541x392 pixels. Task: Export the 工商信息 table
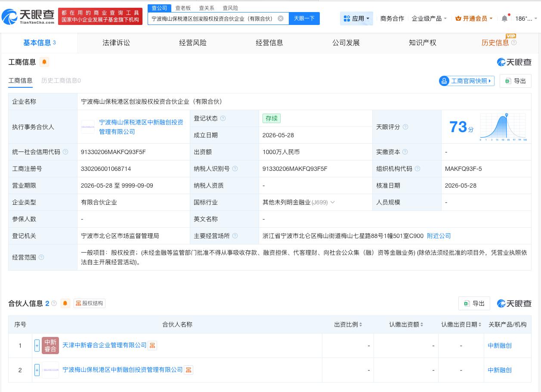click(x=516, y=81)
